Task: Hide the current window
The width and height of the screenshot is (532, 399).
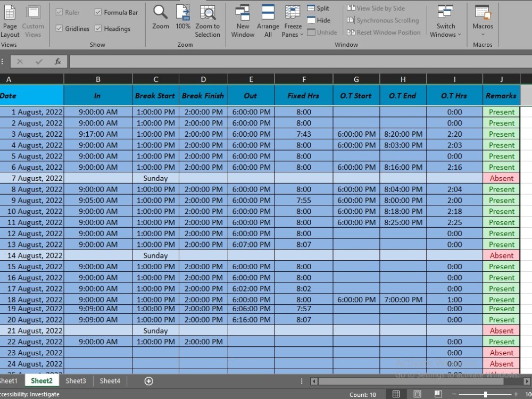Action: (x=318, y=20)
